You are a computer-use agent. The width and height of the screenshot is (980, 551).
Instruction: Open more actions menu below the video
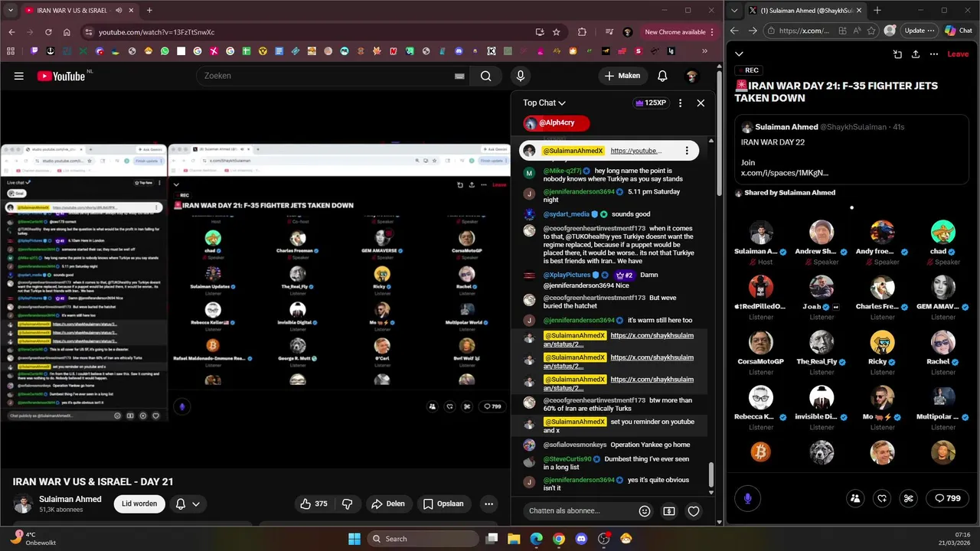tap(488, 504)
